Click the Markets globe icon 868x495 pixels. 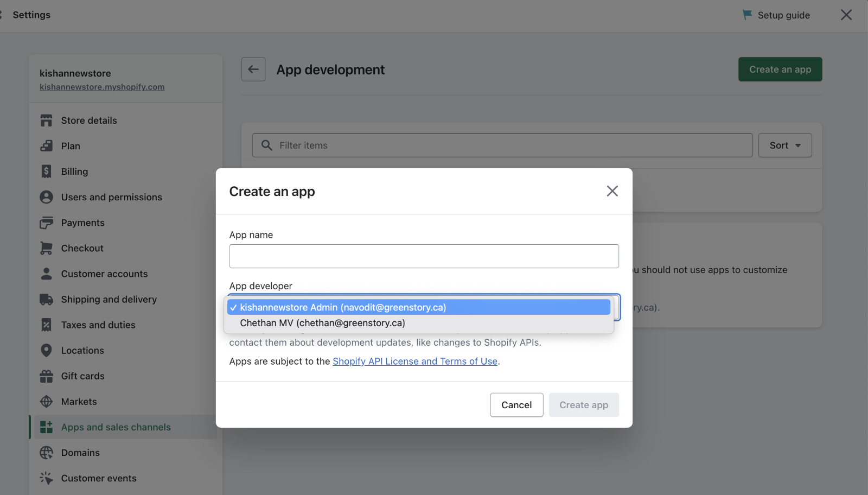(x=47, y=401)
